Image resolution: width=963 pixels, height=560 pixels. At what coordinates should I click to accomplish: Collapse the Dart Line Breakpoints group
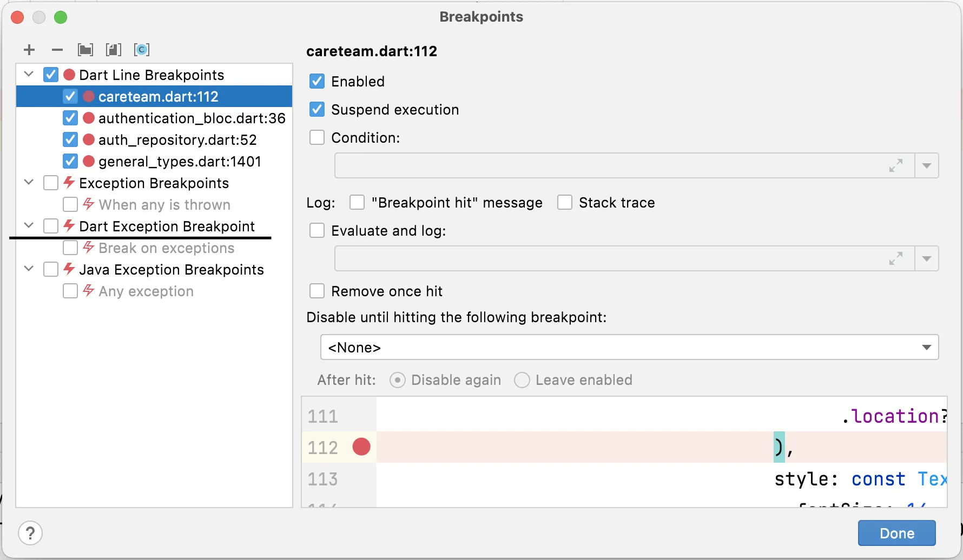pyautogui.click(x=29, y=74)
